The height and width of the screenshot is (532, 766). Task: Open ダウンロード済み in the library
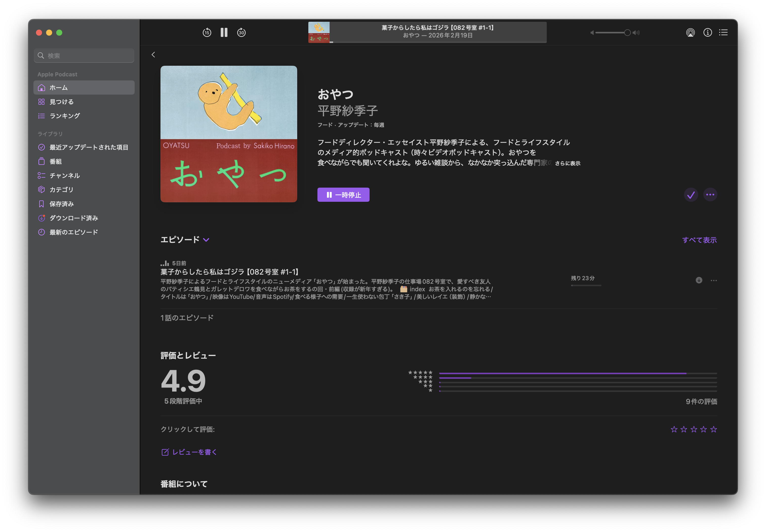pos(74,218)
